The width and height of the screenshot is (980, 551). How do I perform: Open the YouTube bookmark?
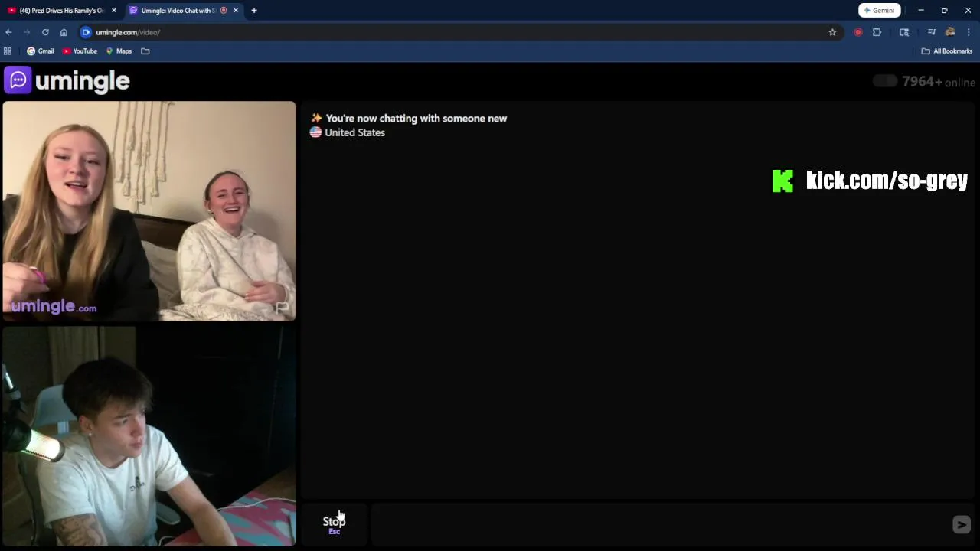(x=80, y=51)
